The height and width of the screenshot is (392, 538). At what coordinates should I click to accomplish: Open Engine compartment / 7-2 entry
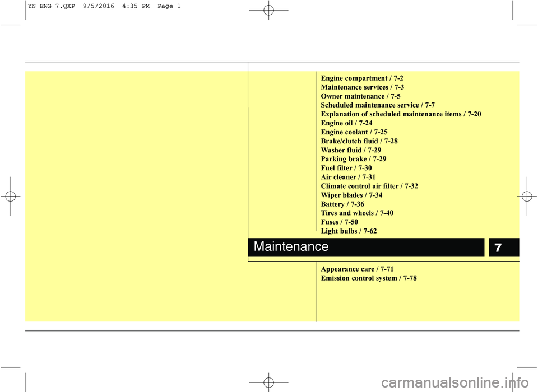362,78
